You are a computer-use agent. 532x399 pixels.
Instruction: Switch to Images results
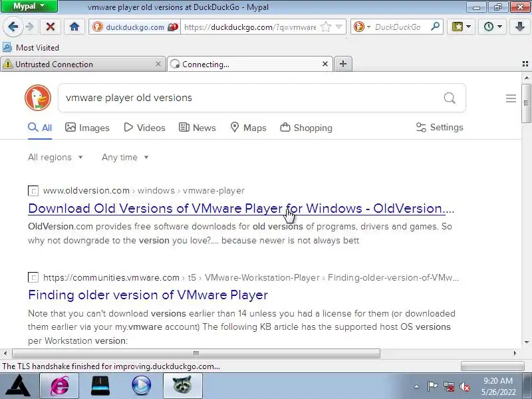pos(87,128)
